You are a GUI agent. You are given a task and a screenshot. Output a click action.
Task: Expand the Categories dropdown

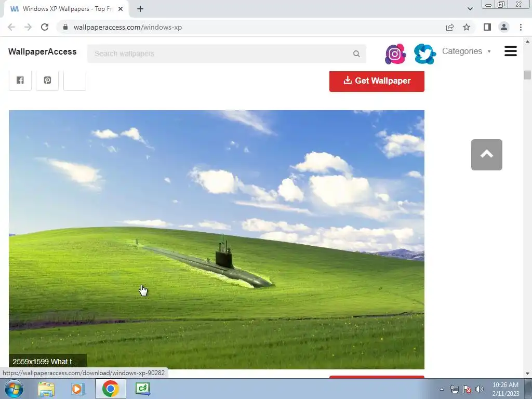[x=466, y=51]
